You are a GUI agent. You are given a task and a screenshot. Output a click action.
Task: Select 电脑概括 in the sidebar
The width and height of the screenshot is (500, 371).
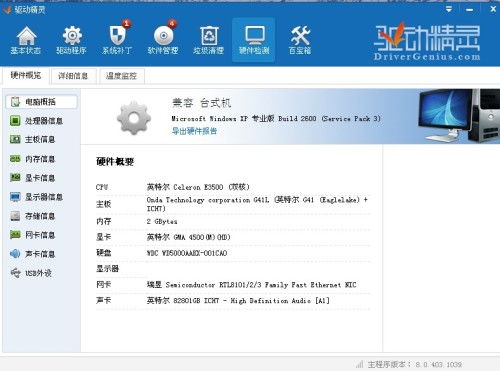pyautogui.click(x=41, y=102)
